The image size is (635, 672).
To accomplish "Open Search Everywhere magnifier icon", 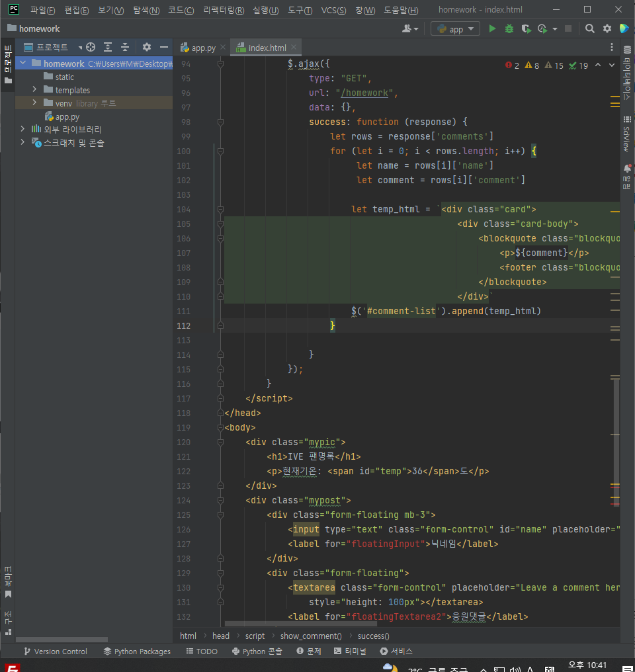I will (590, 28).
